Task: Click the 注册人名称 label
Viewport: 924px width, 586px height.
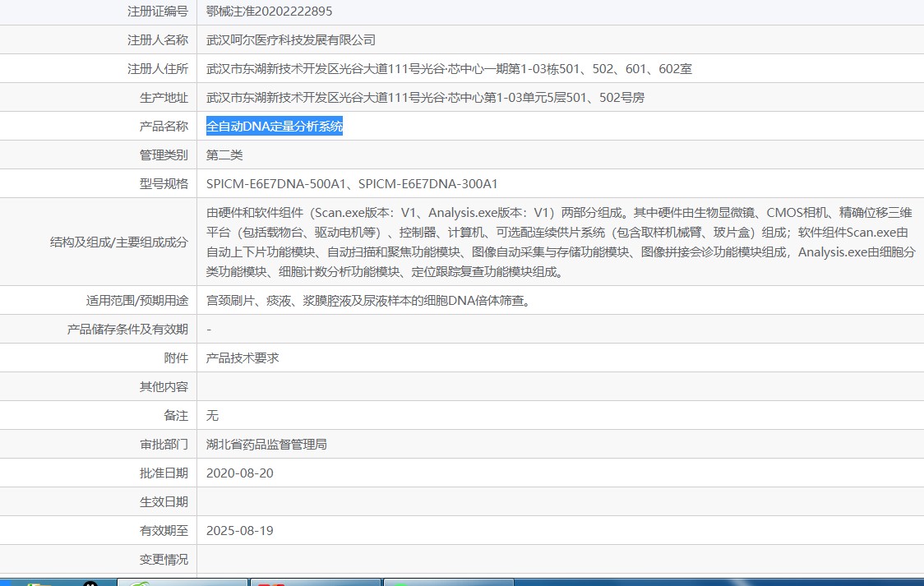Action: [158, 40]
